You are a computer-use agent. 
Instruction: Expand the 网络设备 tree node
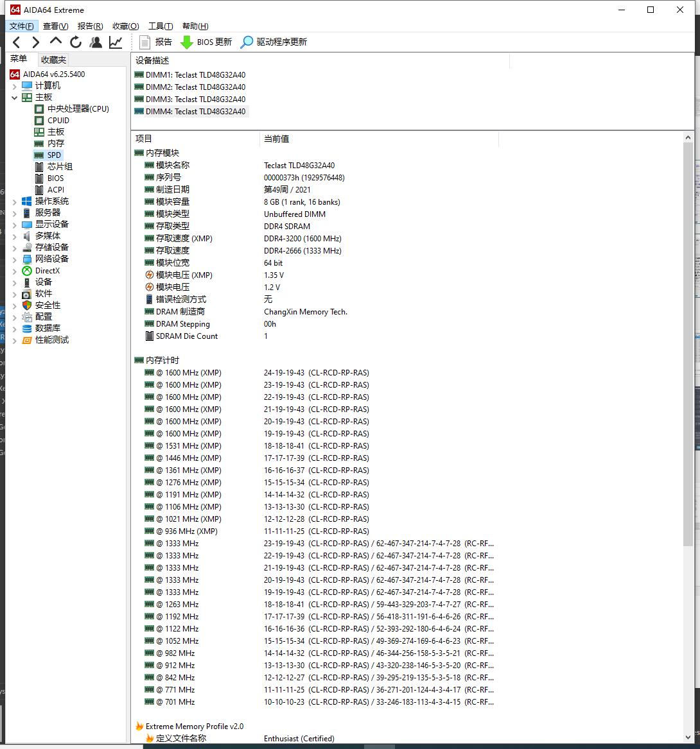click(x=14, y=259)
